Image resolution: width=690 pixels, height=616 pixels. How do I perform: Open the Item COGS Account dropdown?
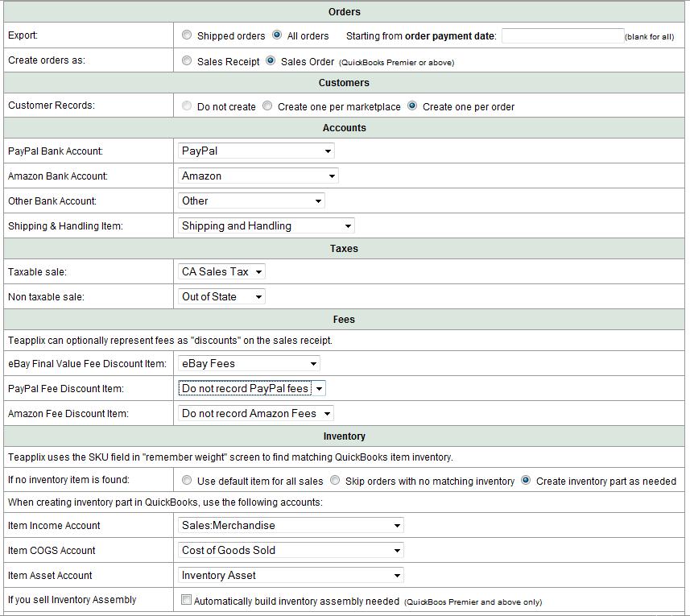click(x=291, y=551)
